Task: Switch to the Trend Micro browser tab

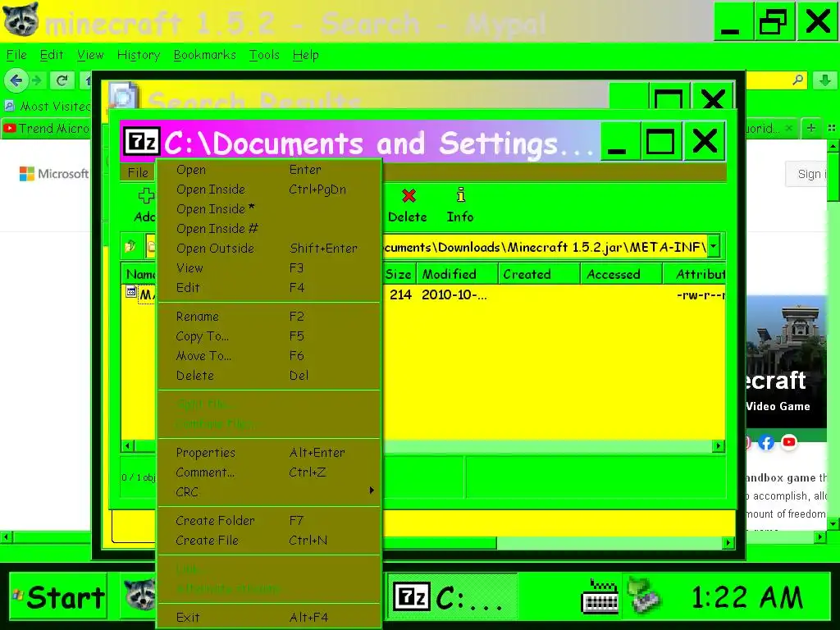Action: (46, 128)
